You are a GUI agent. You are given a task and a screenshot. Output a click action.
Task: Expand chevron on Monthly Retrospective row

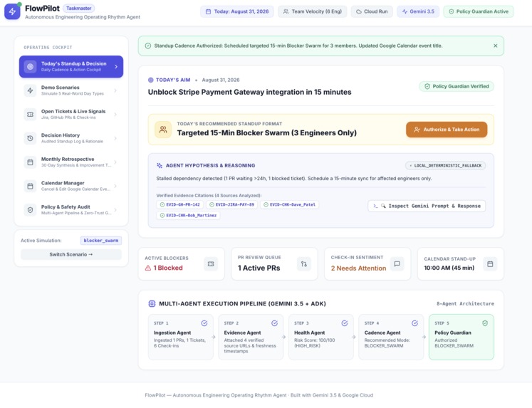click(115, 162)
